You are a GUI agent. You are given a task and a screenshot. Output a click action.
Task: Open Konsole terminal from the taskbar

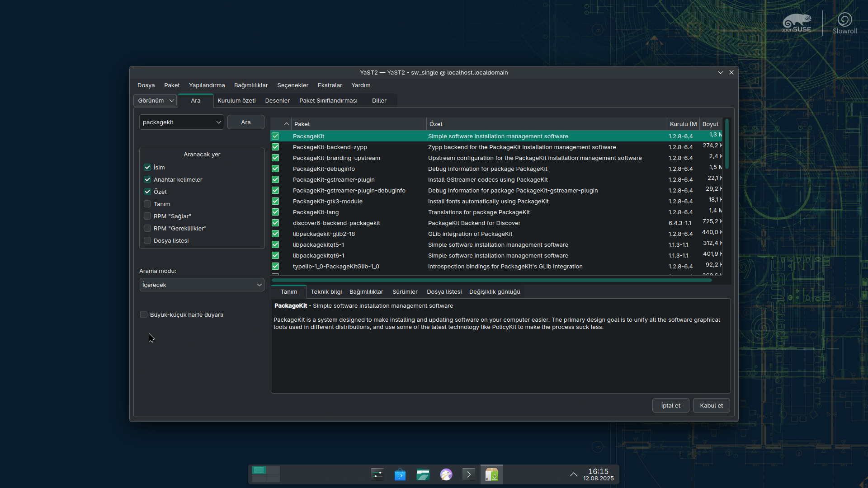click(x=469, y=474)
